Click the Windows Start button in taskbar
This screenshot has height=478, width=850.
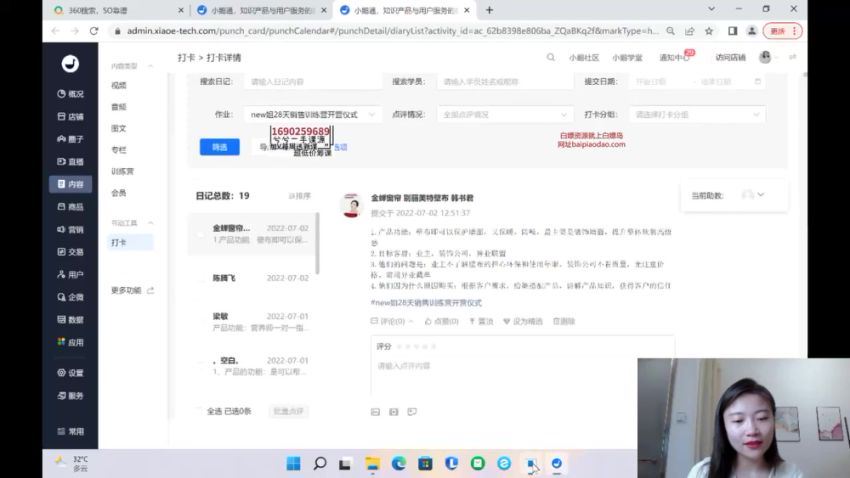293,464
